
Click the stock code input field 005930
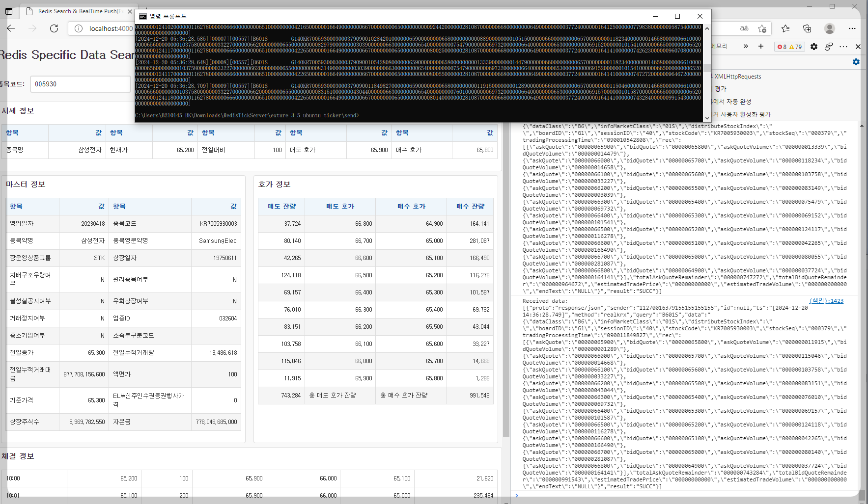pos(80,84)
